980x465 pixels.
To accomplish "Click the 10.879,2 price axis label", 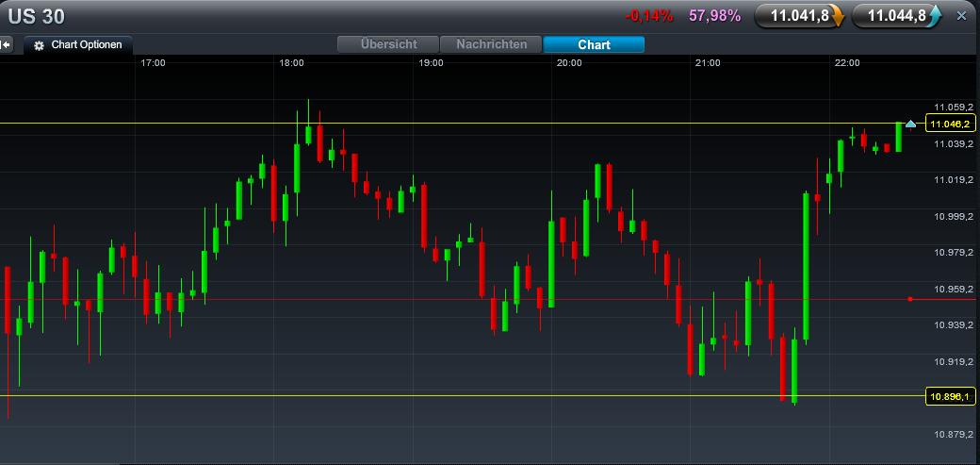I will 953,434.
